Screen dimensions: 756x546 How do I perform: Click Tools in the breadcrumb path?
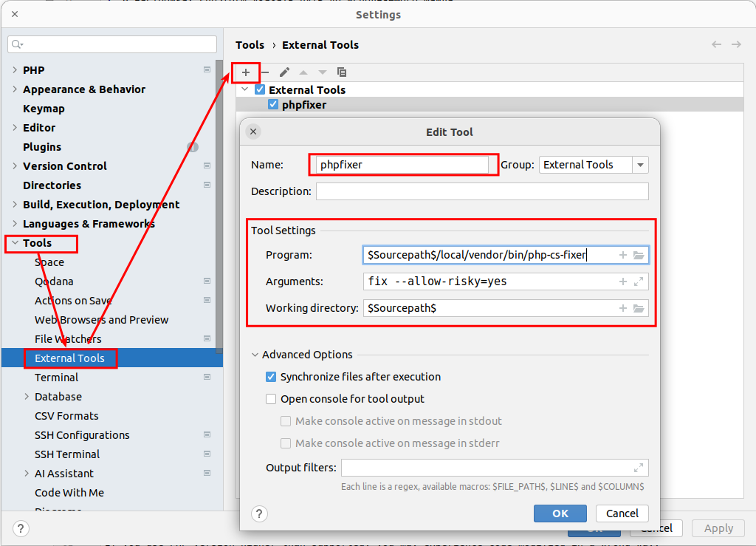[250, 45]
